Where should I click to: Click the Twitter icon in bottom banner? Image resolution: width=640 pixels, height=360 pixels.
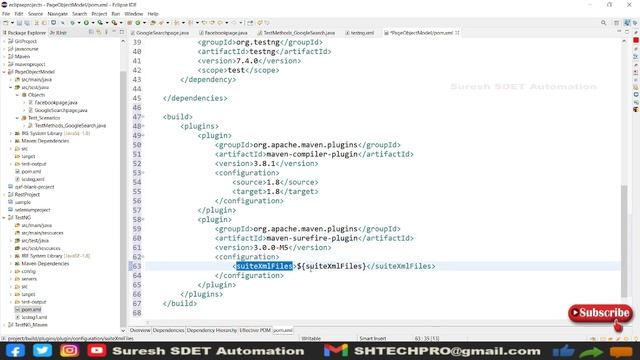(42, 351)
